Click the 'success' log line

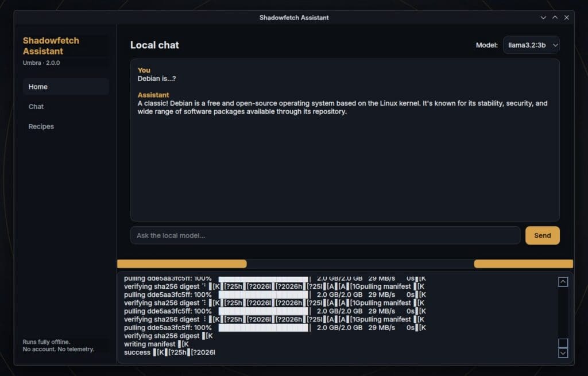[x=169, y=352]
